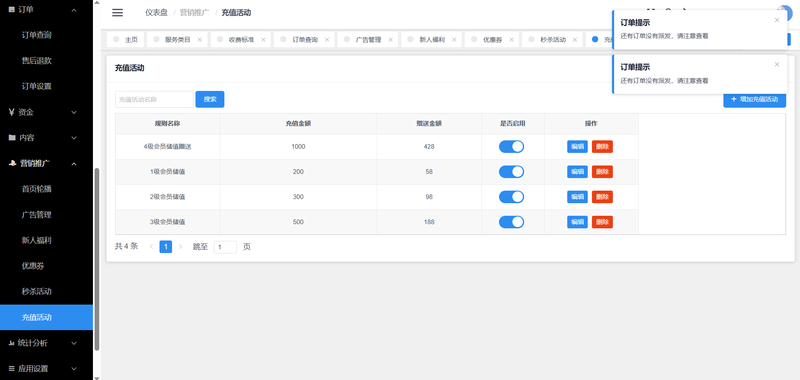Edit the 2级会员储值 rule
This screenshot has height=380, width=800.
point(577,197)
